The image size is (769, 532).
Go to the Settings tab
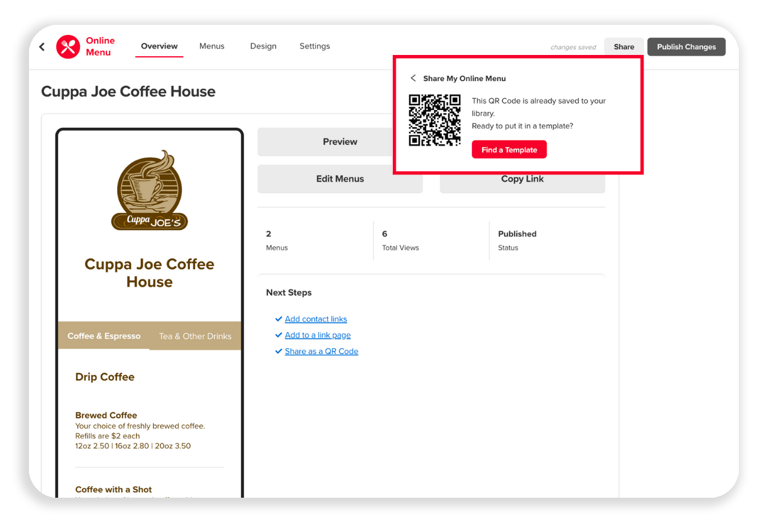click(x=315, y=46)
